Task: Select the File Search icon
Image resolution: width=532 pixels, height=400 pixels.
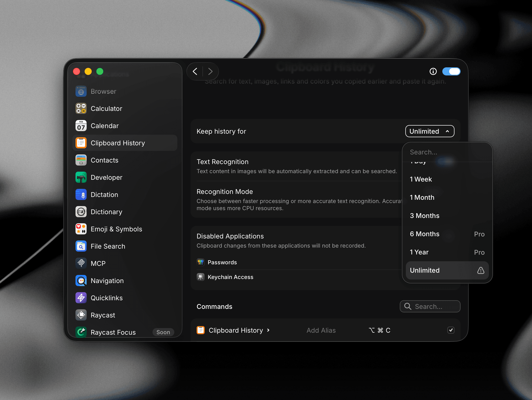Action: [x=81, y=246]
